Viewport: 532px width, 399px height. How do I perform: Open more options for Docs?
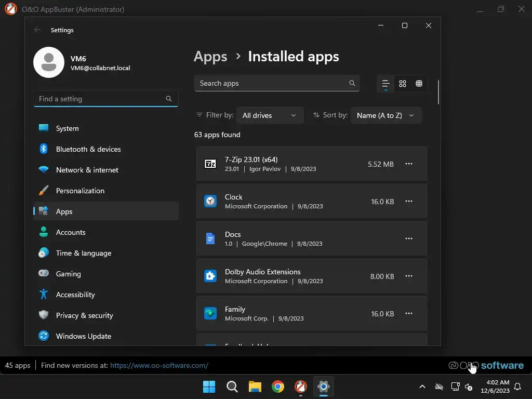coord(409,238)
